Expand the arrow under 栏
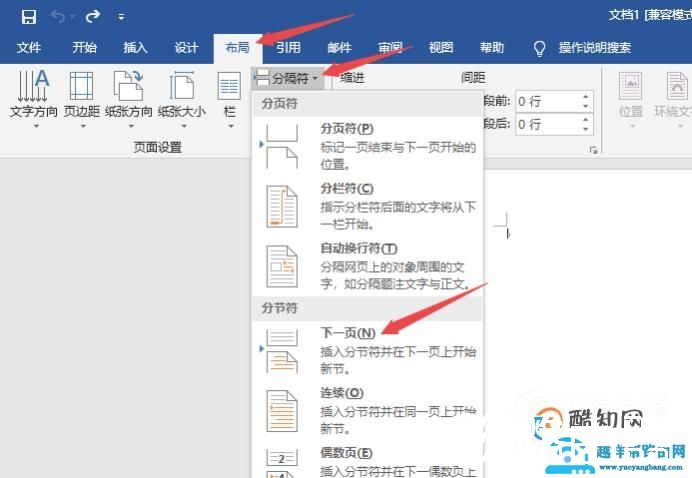Image resolution: width=692 pixels, height=478 pixels. pyautogui.click(x=231, y=127)
